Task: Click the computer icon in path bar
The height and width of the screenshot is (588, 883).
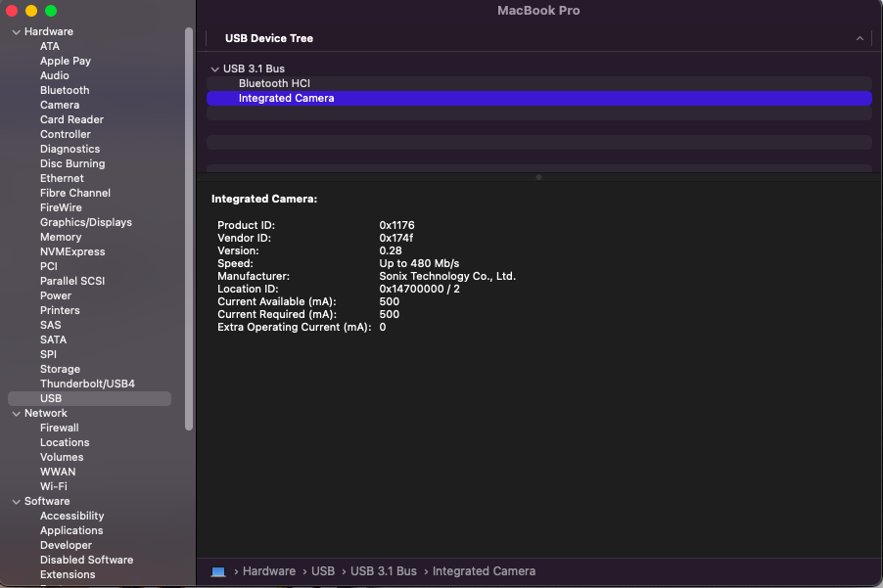Action: pyautogui.click(x=218, y=571)
